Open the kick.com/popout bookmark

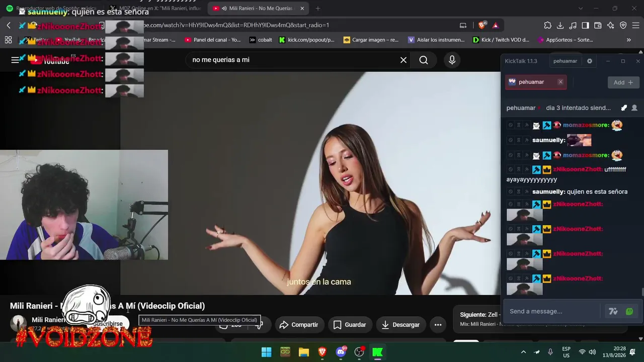[x=306, y=40]
